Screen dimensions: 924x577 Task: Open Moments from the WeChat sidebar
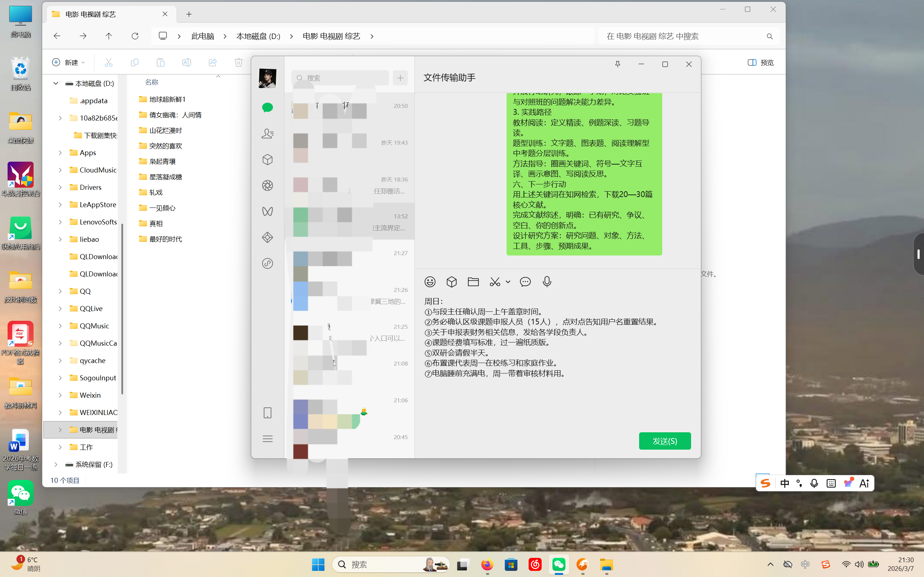[267, 185]
